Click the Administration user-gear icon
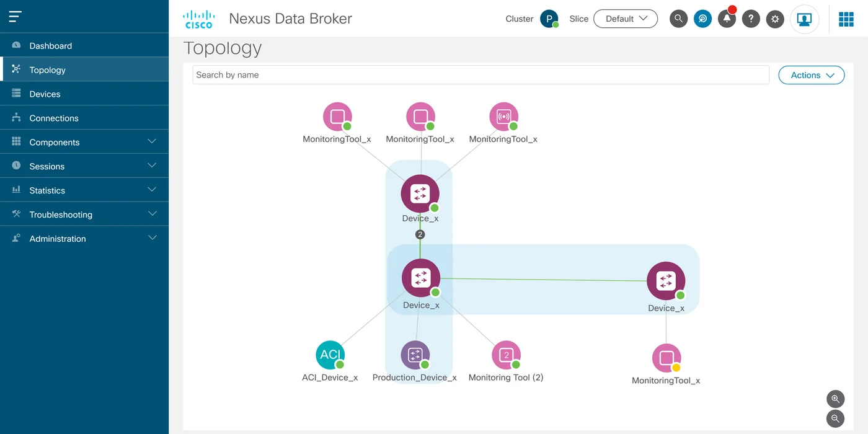Screen dimensions: 868x434 [16, 238]
